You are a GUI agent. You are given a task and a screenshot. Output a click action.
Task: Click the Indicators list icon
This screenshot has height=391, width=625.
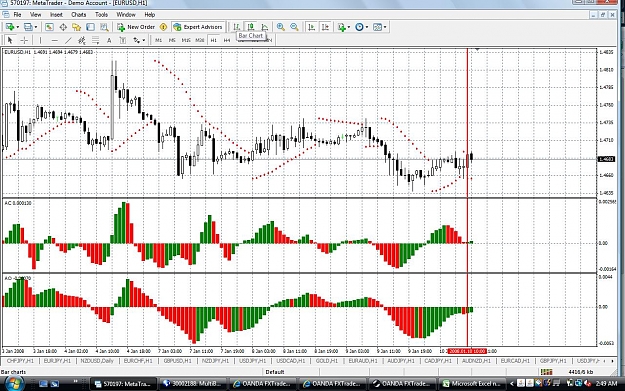(x=341, y=27)
